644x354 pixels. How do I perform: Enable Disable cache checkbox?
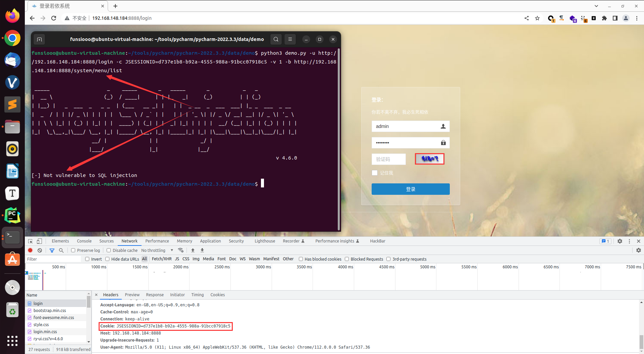(x=109, y=250)
